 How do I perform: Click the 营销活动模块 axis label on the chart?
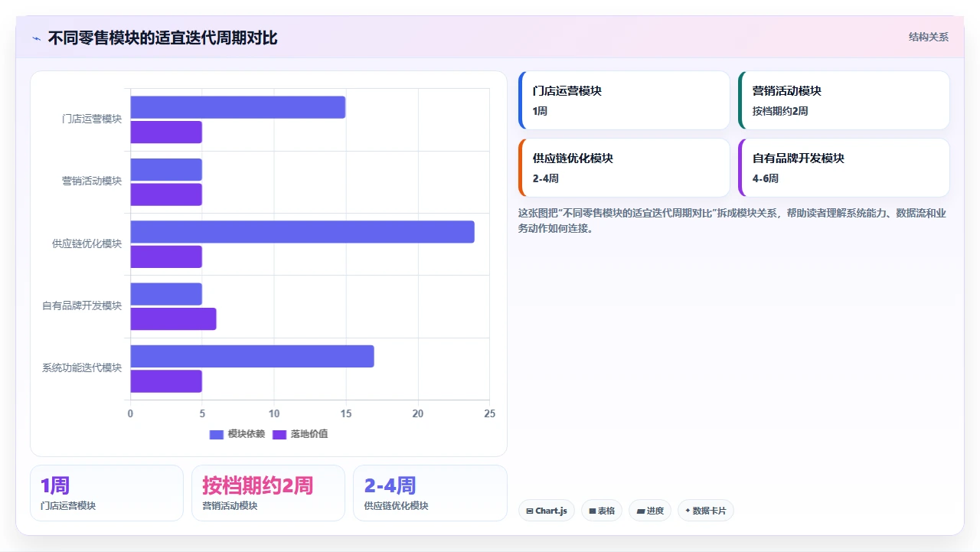pos(92,181)
